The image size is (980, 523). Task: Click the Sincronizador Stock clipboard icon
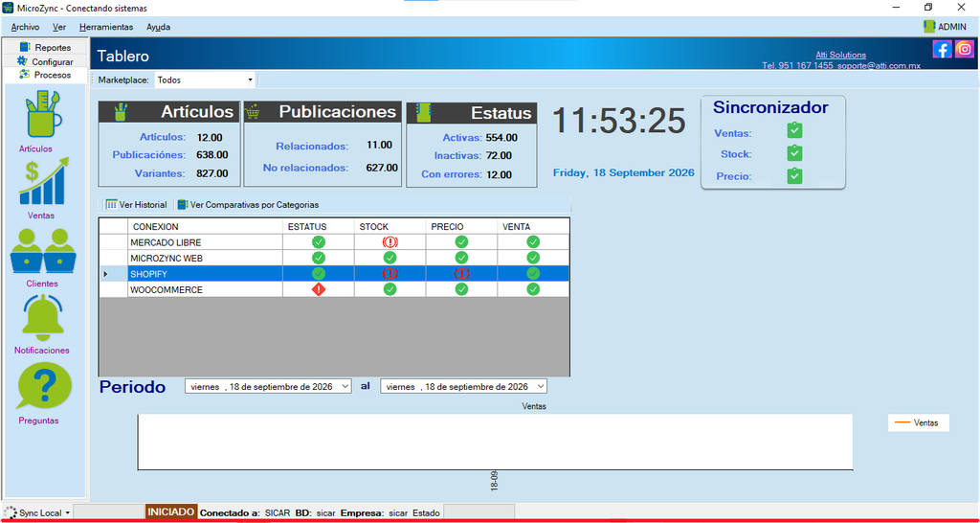point(794,152)
